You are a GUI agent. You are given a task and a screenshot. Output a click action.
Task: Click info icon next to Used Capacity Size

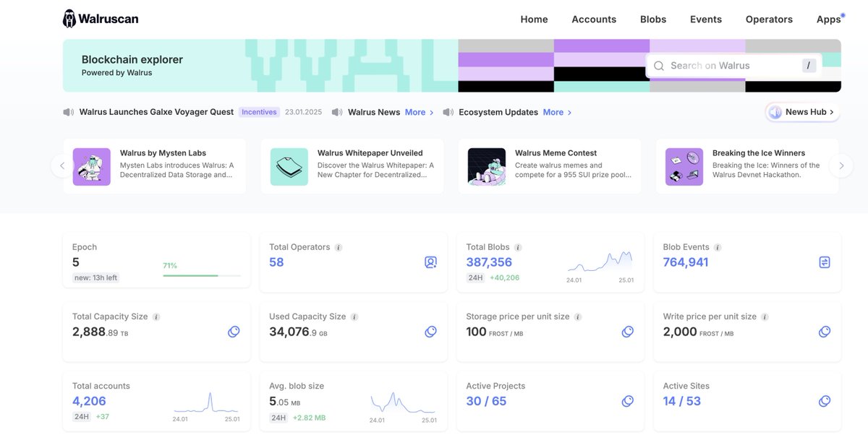pyautogui.click(x=354, y=316)
